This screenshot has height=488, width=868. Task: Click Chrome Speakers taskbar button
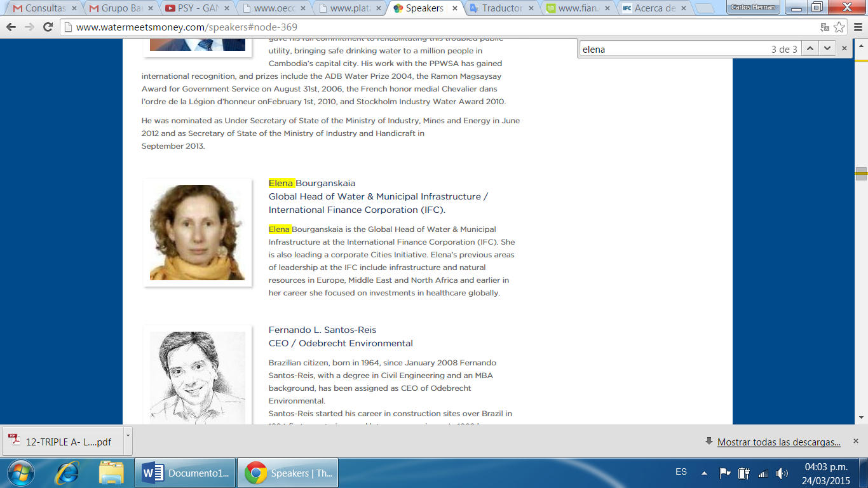[x=287, y=473]
